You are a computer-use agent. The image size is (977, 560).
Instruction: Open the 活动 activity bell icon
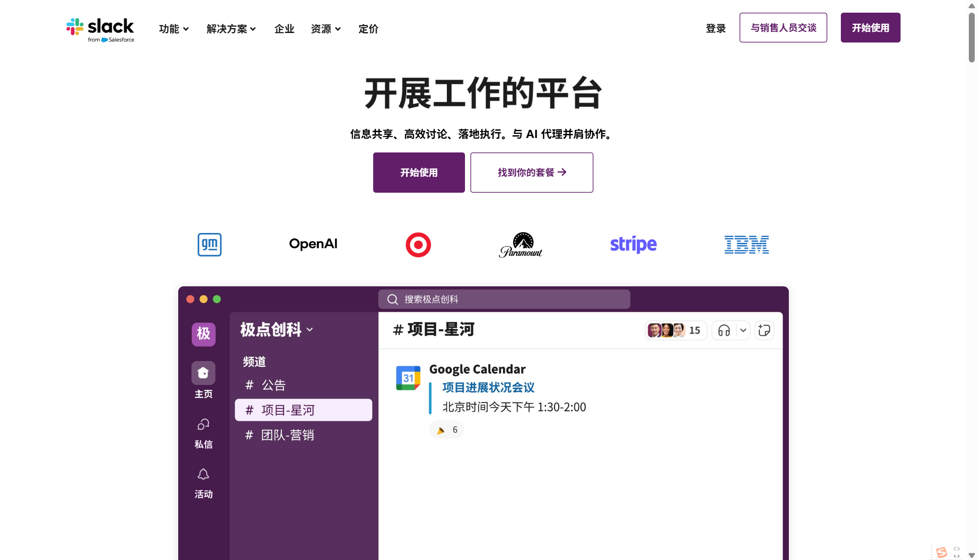point(203,474)
